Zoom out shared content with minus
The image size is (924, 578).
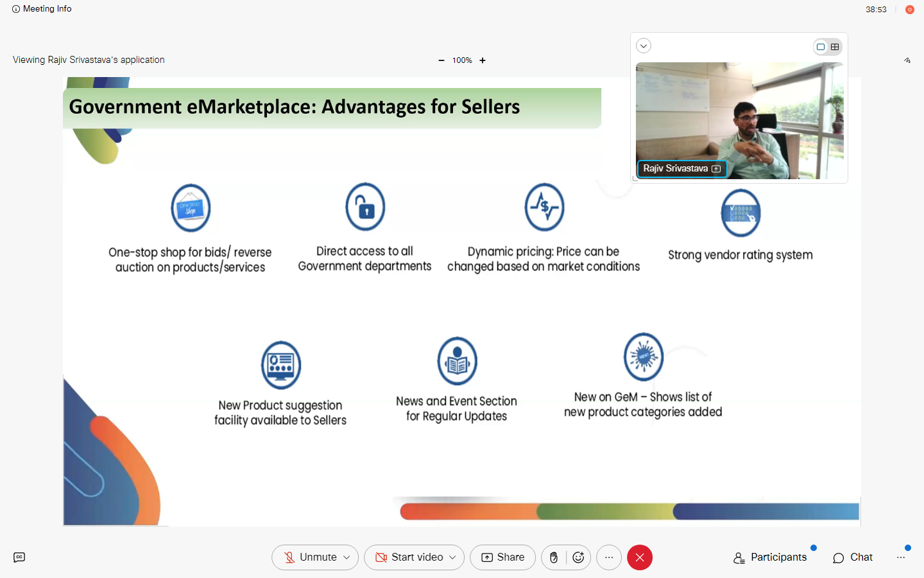(441, 60)
